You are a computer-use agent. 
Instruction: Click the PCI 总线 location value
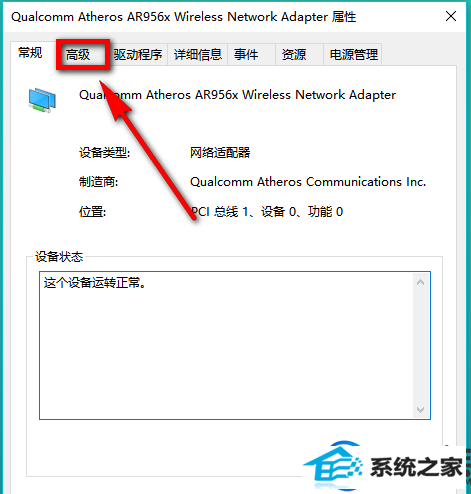(x=267, y=212)
